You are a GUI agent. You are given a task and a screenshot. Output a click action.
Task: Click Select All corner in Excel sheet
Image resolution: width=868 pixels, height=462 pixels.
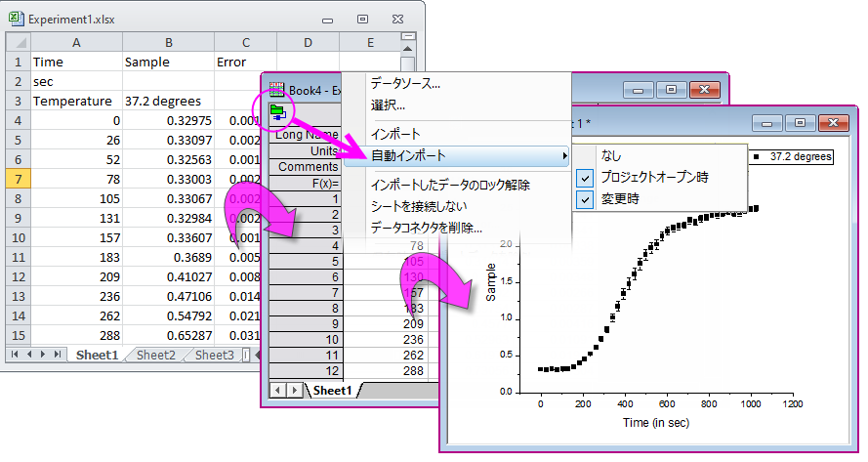[x=19, y=42]
